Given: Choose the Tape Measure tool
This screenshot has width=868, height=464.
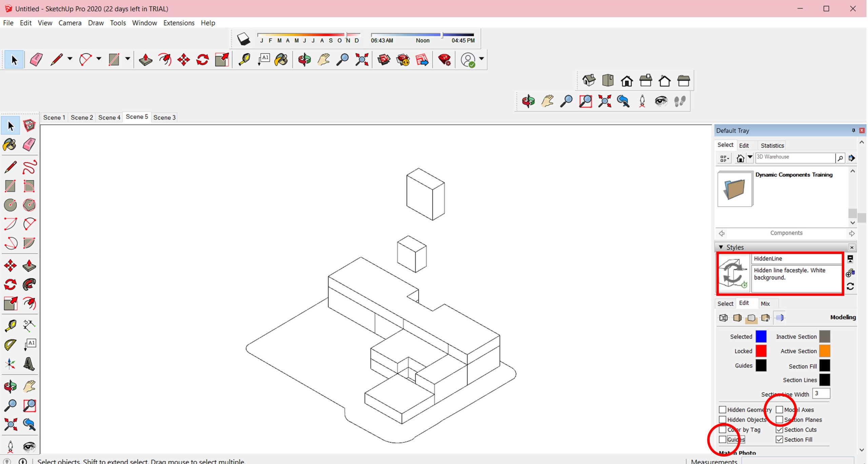Looking at the screenshot, I should 244,60.
